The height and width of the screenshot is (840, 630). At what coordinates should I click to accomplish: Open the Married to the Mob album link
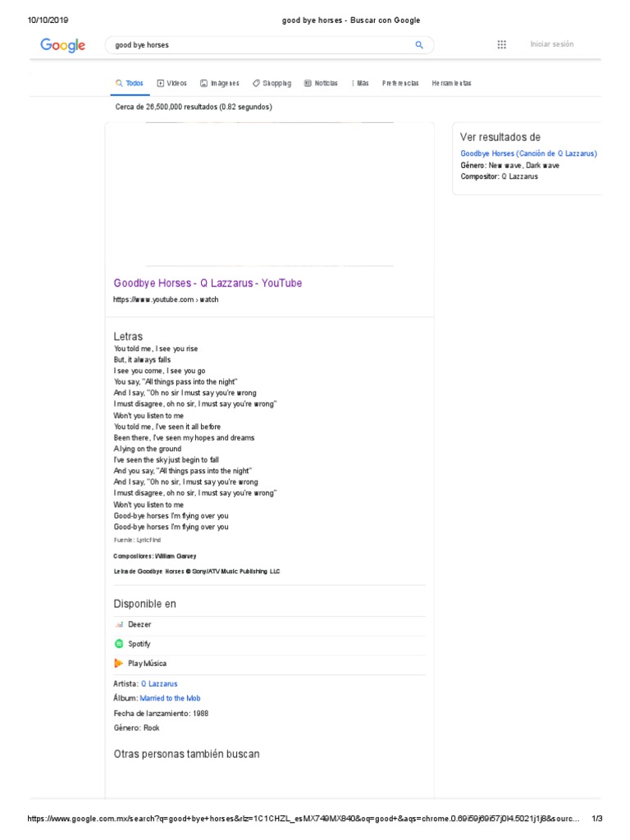click(170, 698)
